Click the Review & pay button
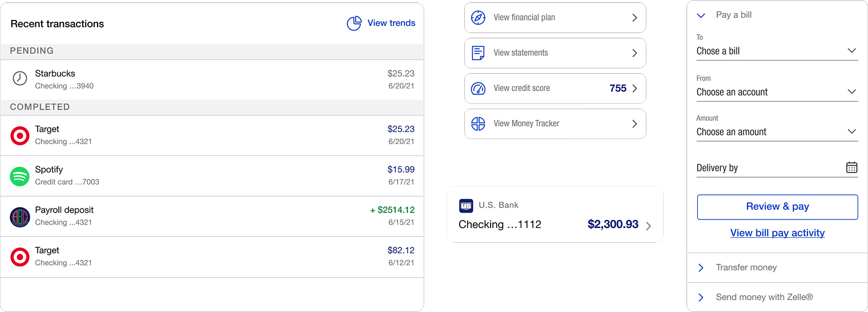The image size is (868, 312). [x=777, y=207]
